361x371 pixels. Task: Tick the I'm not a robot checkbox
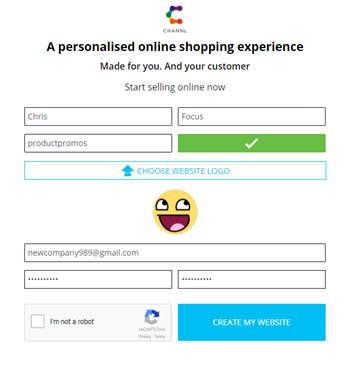[37, 322]
